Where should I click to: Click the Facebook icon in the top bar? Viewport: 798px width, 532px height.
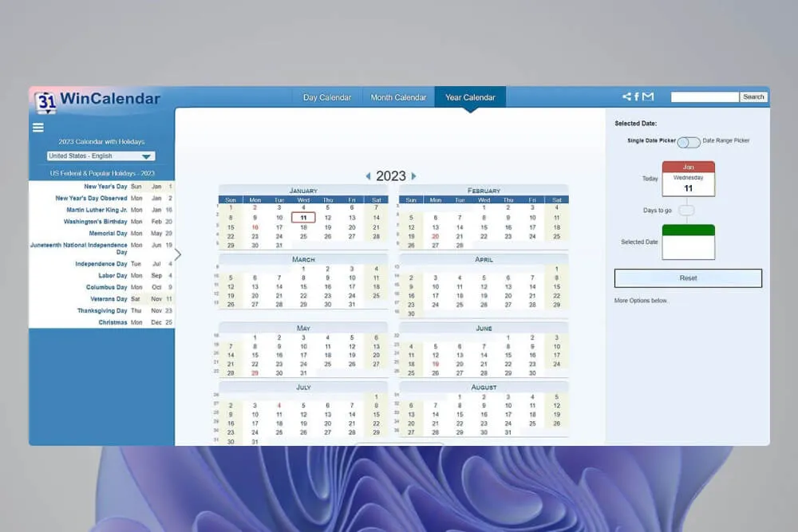pyautogui.click(x=636, y=96)
